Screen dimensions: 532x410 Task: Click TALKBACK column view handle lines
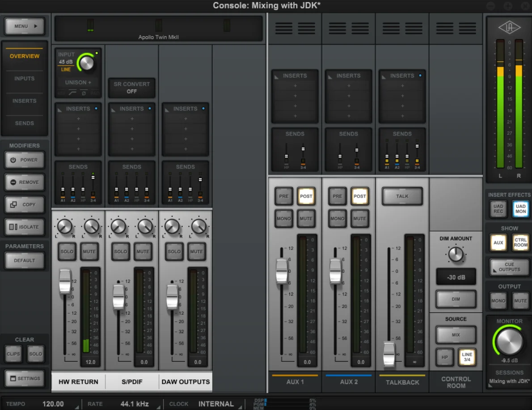point(402,29)
